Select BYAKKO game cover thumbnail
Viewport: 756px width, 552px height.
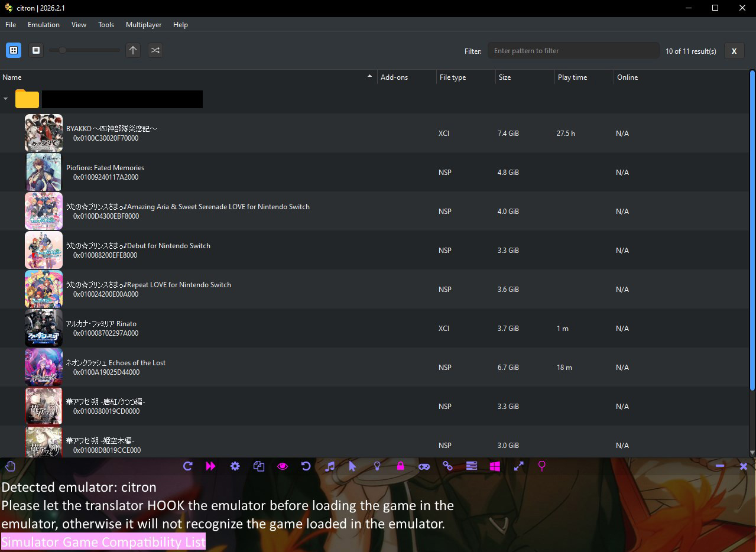(44, 133)
